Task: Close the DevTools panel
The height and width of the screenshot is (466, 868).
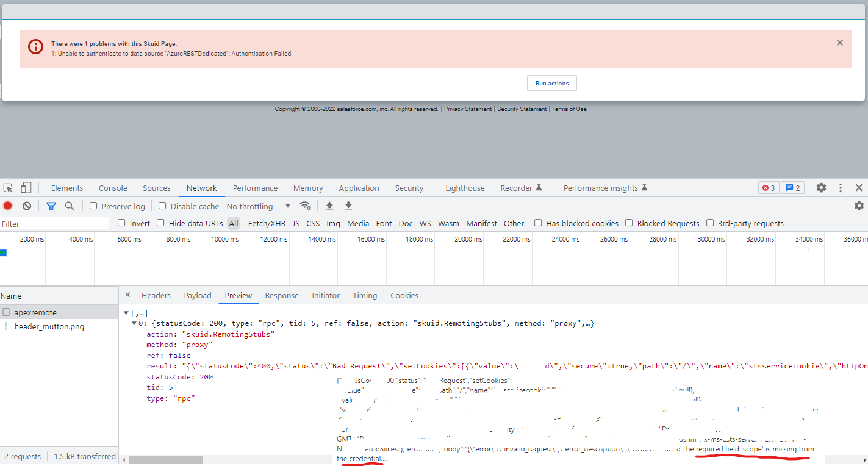Action: click(859, 188)
